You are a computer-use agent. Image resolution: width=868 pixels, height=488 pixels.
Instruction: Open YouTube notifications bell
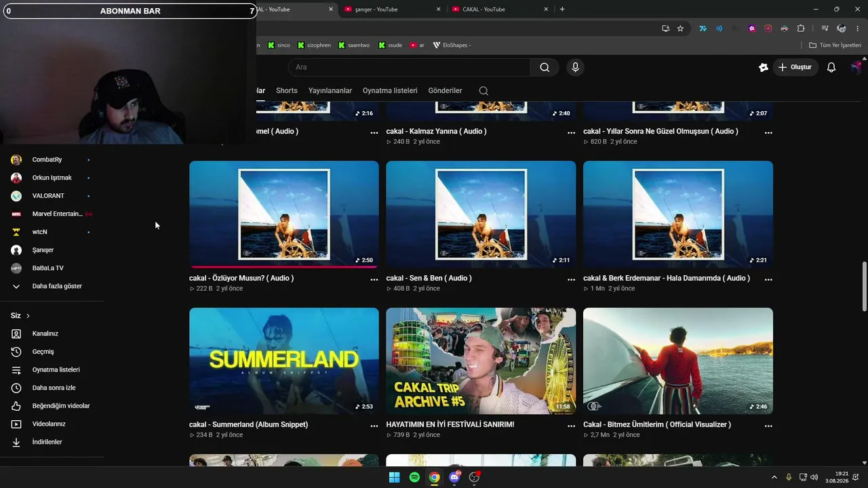pyautogui.click(x=831, y=67)
